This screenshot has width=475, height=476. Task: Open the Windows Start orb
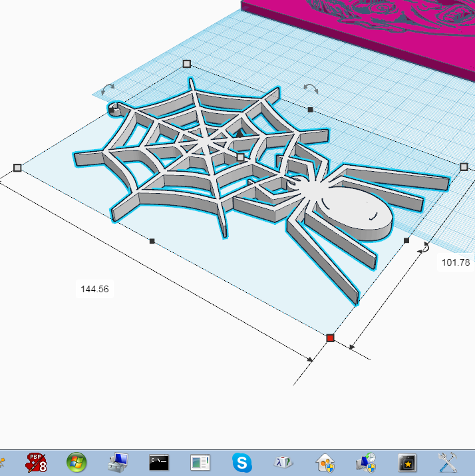(77, 463)
